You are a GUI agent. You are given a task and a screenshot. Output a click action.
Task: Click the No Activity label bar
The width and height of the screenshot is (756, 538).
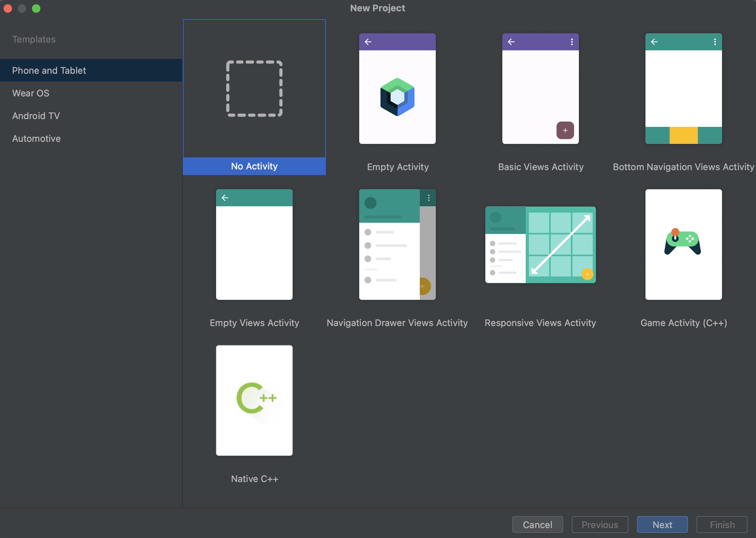[254, 166]
